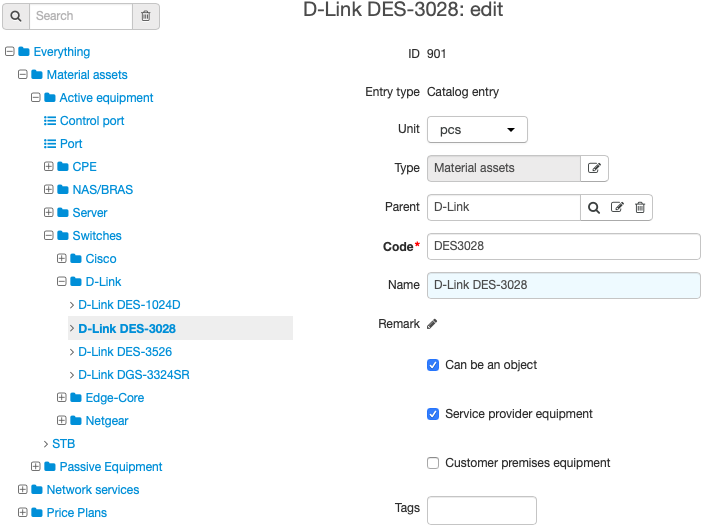This screenshot has height=527, width=702.
Task: Click the Tags input field
Action: [482, 510]
